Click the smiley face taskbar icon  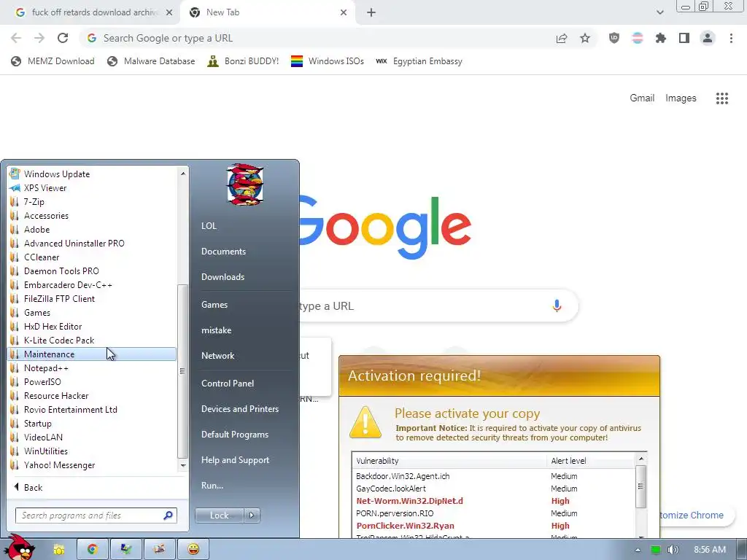coord(193,549)
